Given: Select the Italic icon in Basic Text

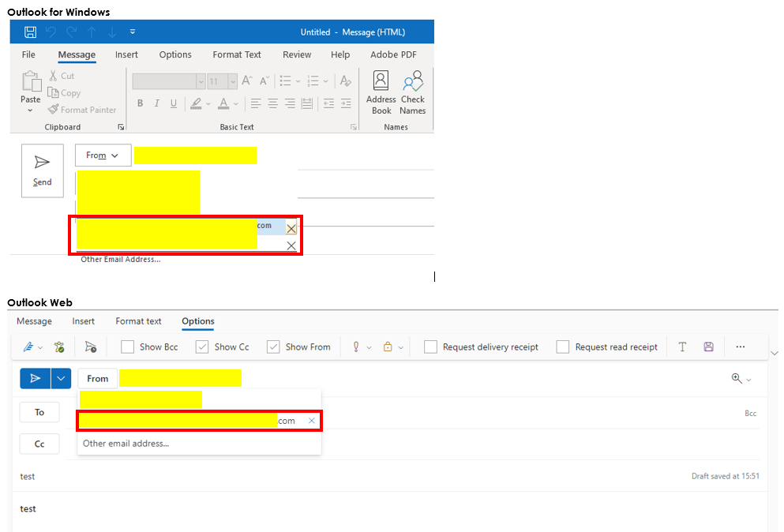Looking at the screenshot, I should [156, 103].
